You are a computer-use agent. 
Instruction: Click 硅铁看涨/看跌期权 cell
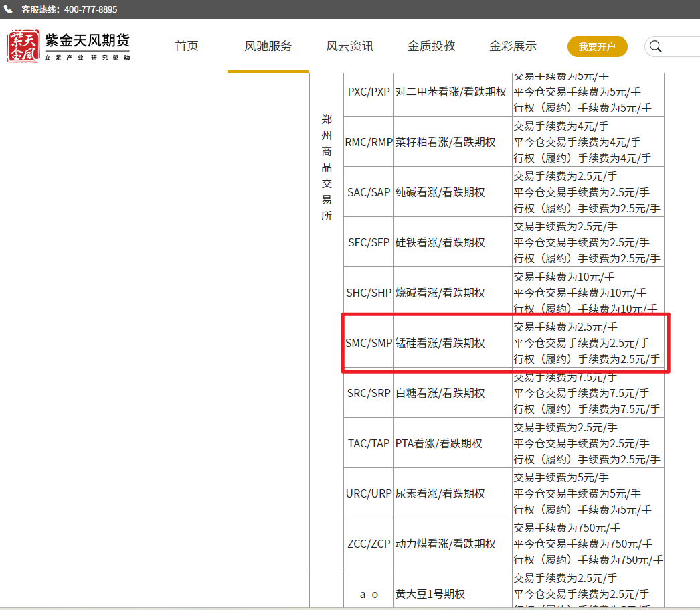(x=452, y=242)
